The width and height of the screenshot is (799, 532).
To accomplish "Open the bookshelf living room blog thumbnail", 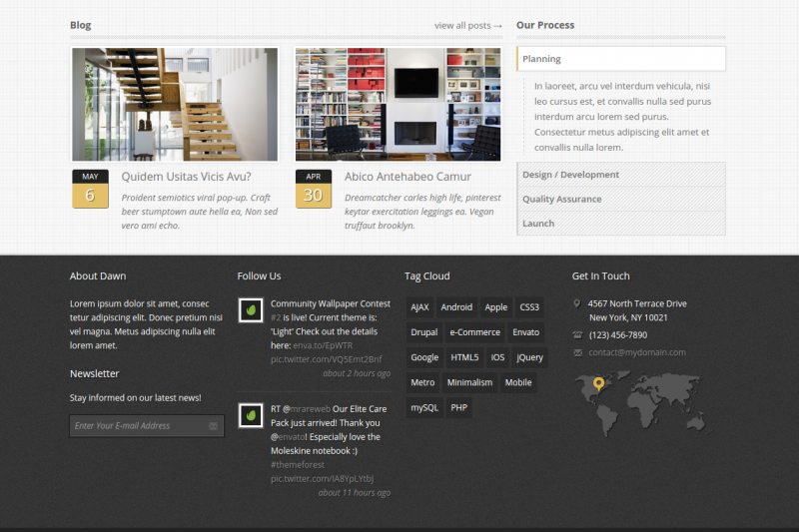I will [x=398, y=104].
